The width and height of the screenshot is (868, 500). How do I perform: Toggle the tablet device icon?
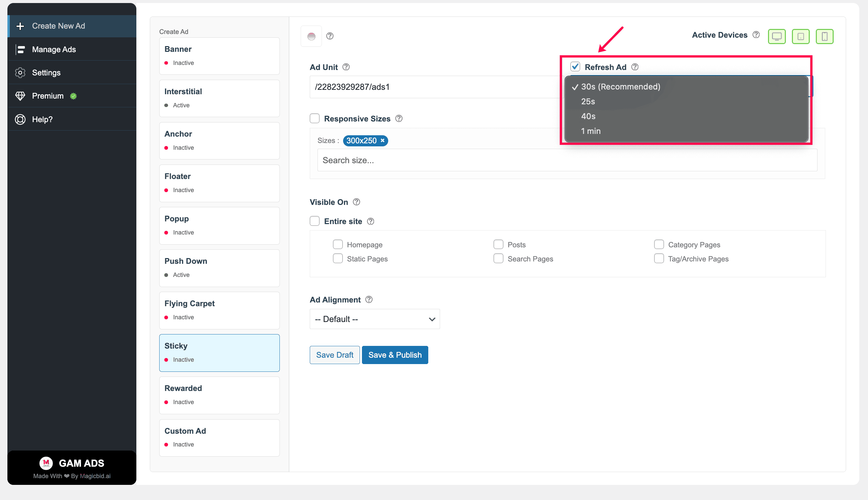pos(801,36)
